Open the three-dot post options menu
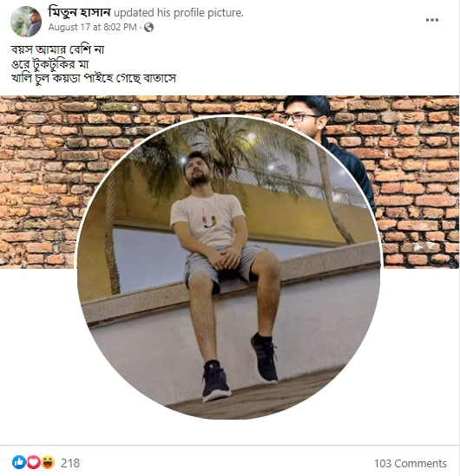 click(x=431, y=20)
